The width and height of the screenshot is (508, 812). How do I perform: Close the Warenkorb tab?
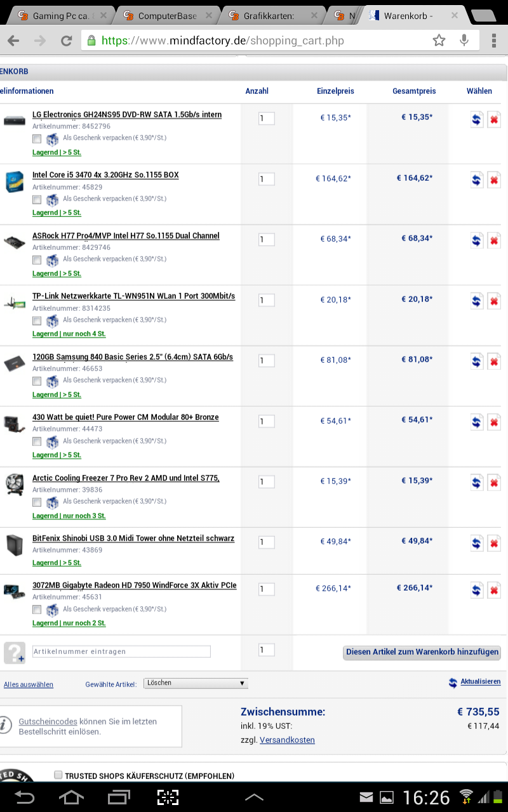(455, 16)
